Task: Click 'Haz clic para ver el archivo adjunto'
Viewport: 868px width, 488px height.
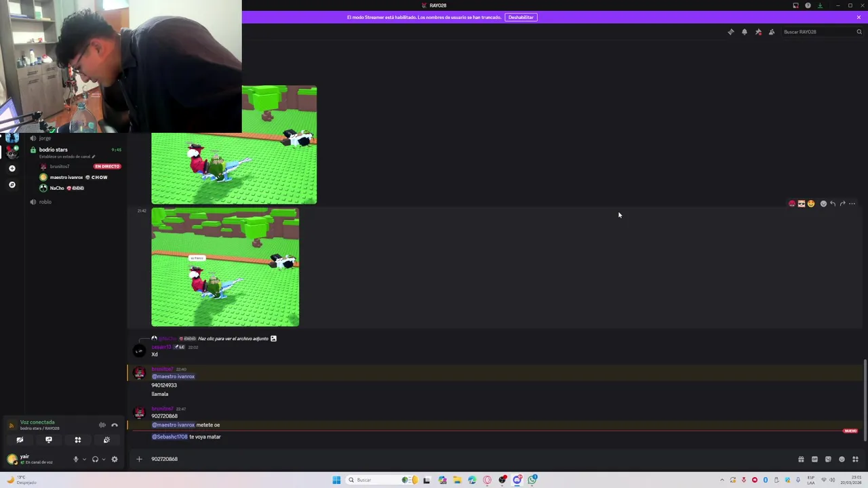Action: pos(233,338)
